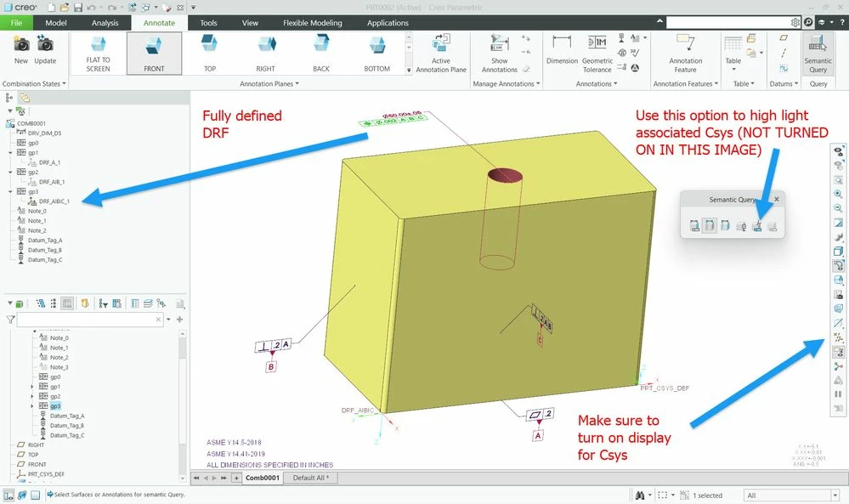Add a new combination state with plus button
The height and width of the screenshot is (504, 849).
(236, 478)
